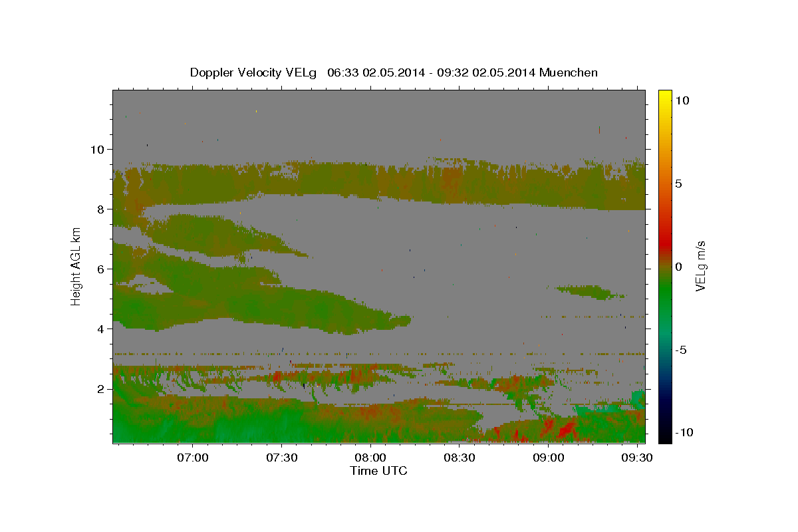
Task: Click the start time '06:33 02.05.2014' in title
Action: point(374,72)
